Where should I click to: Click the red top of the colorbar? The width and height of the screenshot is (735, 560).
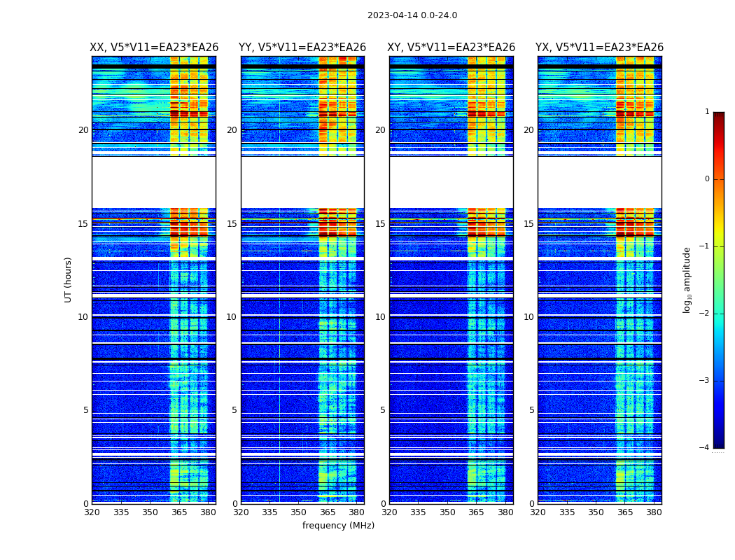[x=719, y=121]
